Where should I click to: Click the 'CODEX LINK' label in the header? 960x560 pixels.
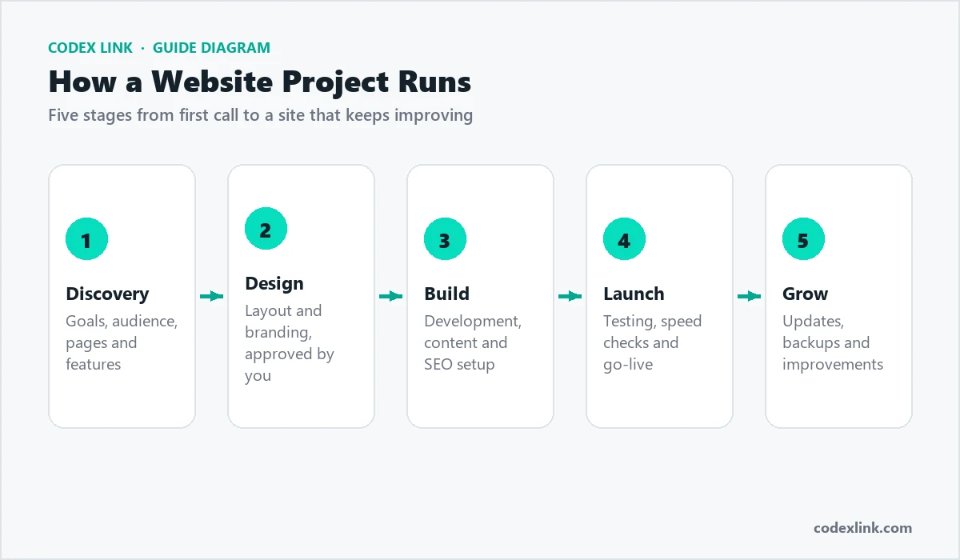pos(90,48)
